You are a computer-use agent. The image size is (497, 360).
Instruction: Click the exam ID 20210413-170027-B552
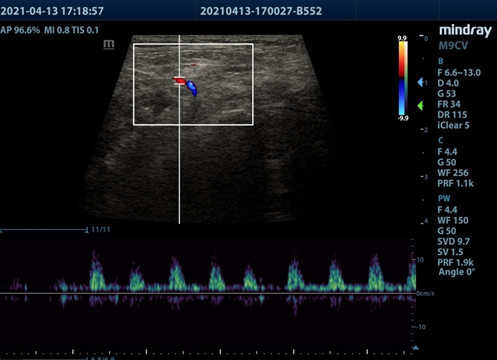pyautogui.click(x=261, y=11)
